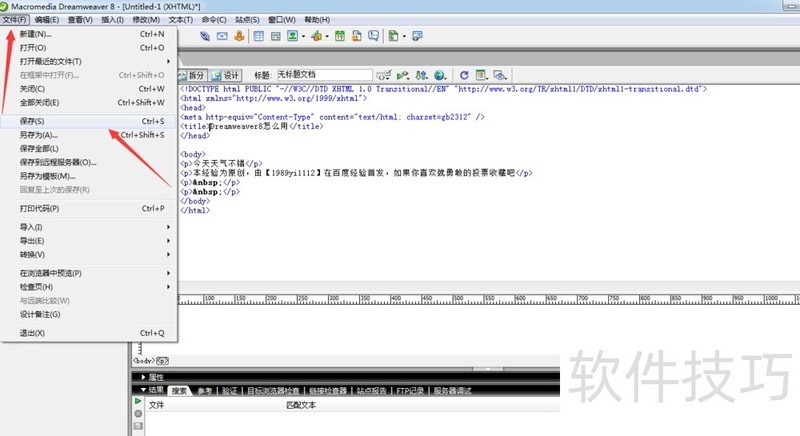This screenshot has height=436, width=800.
Task: Choose 全部关闭(E) from File menu
Action: tap(89, 103)
